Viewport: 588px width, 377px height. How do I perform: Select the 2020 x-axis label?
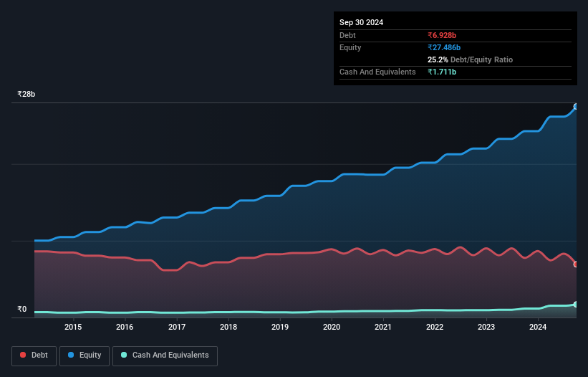tap(332, 327)
